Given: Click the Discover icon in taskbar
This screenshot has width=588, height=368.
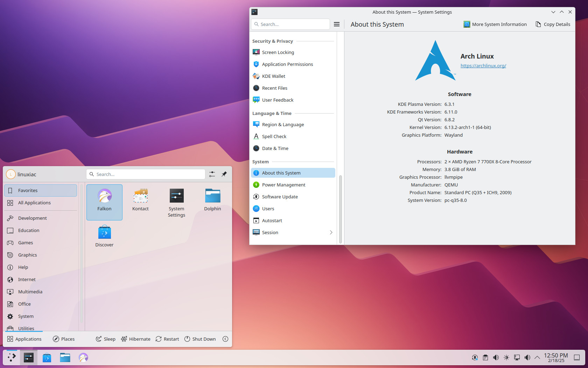Looking at the screenshot, I should pos(47,357).
